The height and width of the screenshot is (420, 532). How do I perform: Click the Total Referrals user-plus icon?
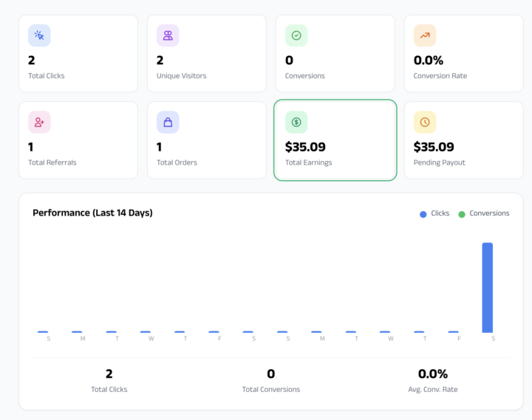[39, 122]
